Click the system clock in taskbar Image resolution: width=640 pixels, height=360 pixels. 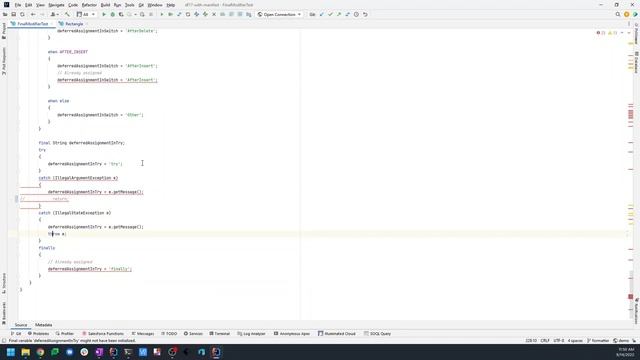tap(626, 352)
